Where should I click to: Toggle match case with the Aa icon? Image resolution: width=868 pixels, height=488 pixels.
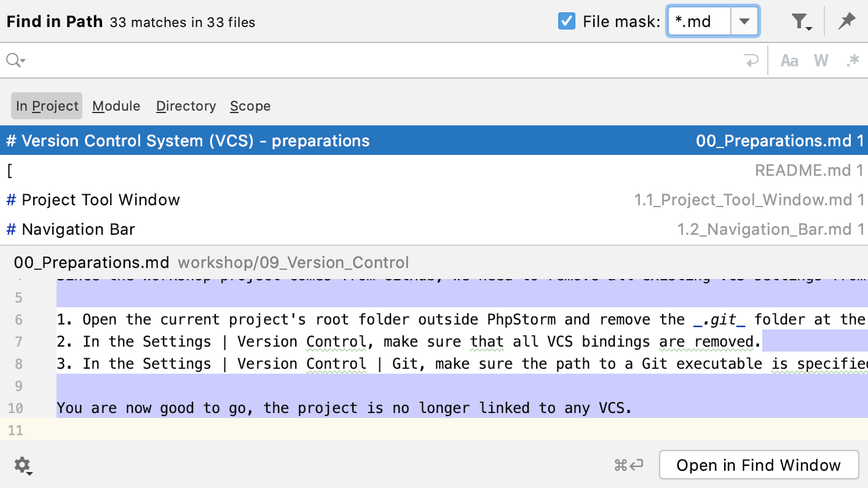[789, 60]
